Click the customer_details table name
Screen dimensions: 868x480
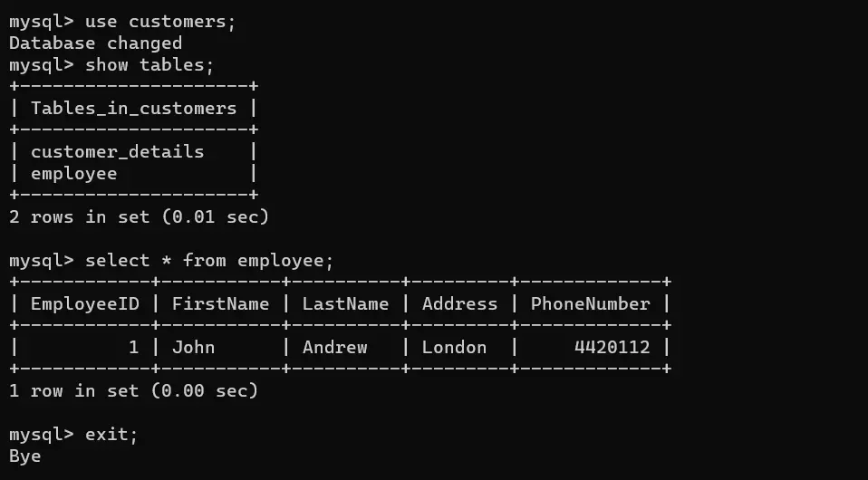click(x=118, y=151)
